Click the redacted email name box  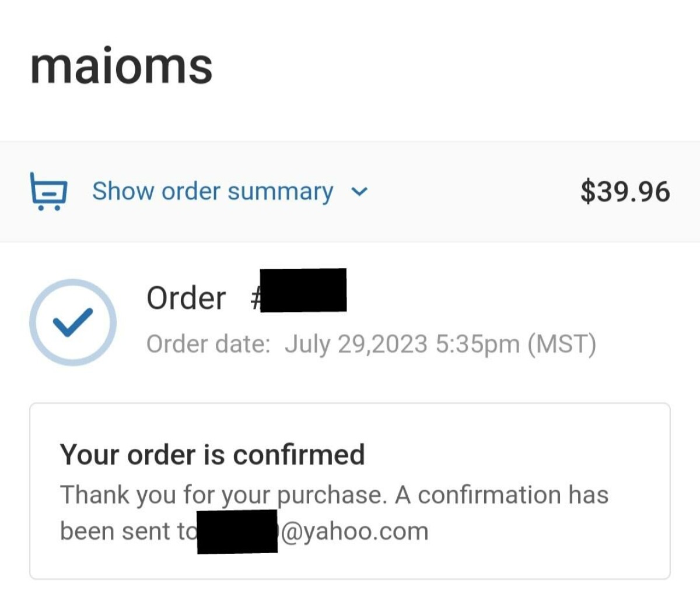tap(237, 532)
